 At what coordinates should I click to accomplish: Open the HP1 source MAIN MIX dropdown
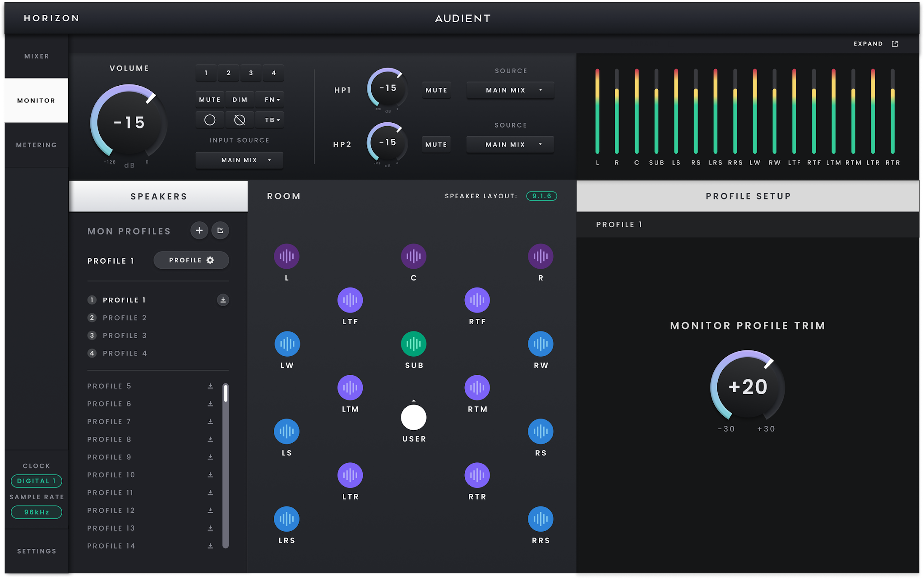coord(510,90)
